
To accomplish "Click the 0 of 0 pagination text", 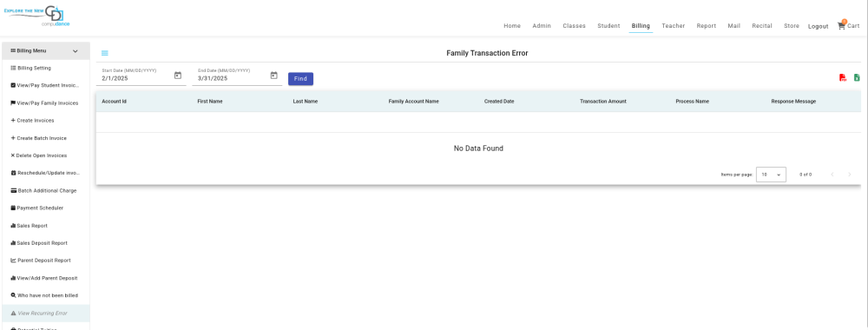I will [x=806, y=175].
